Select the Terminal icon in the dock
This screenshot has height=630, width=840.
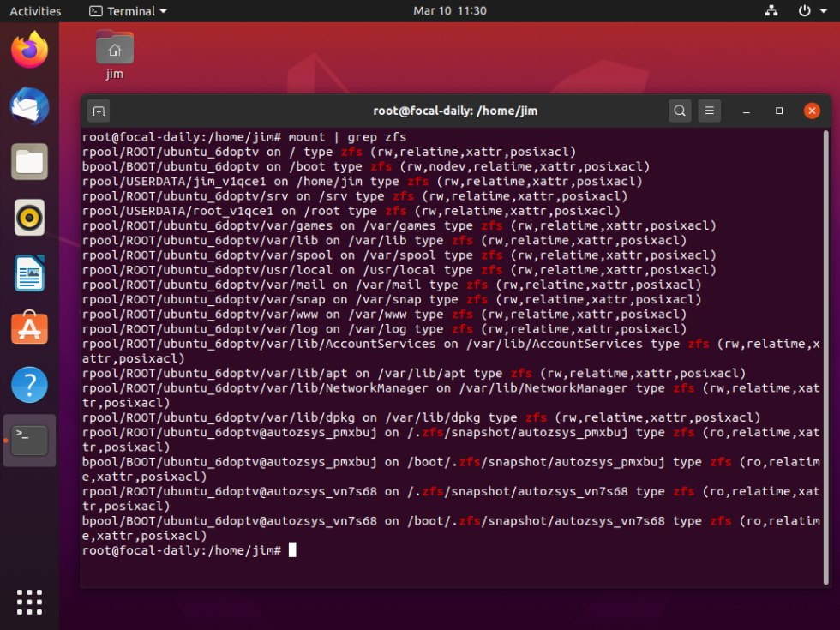tap(29, 440)
